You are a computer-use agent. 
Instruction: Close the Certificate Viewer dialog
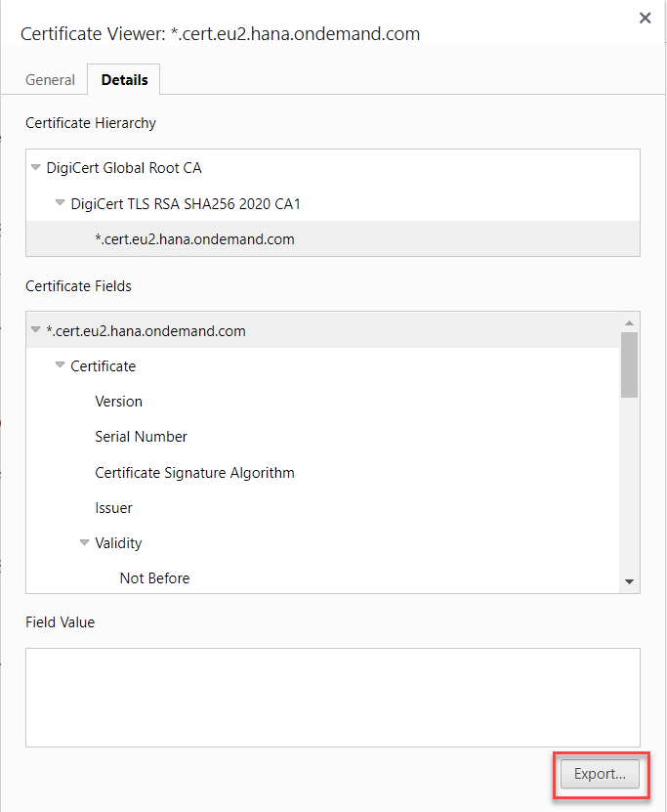645,19
